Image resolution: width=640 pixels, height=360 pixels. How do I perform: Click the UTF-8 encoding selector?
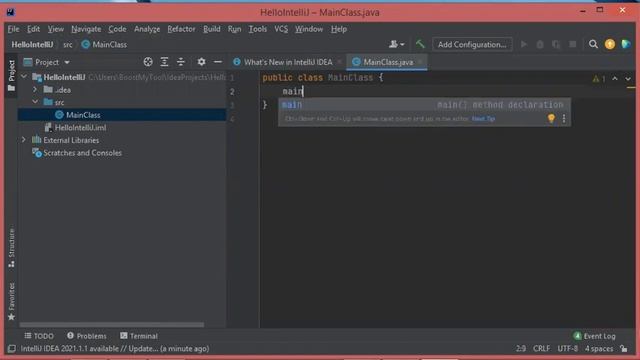point(567,349)
